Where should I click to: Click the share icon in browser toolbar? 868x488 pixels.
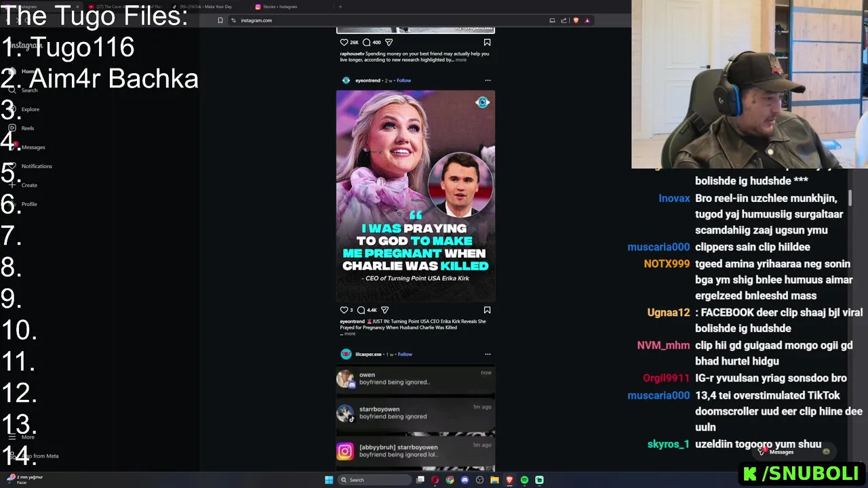pos(564,20)
